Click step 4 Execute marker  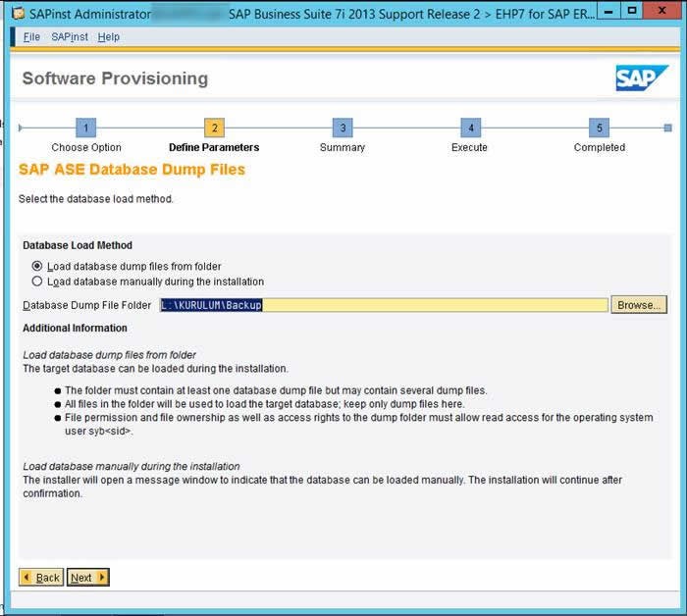coord(471,128)
